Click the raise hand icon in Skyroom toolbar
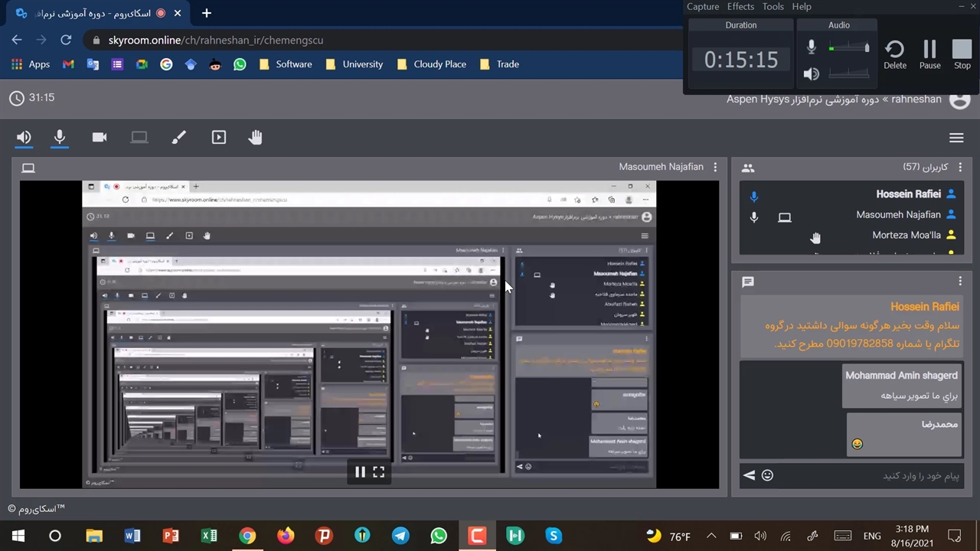The width and height of the screenshot is (980, 551). pyautogui.click(x=256, y=137)
